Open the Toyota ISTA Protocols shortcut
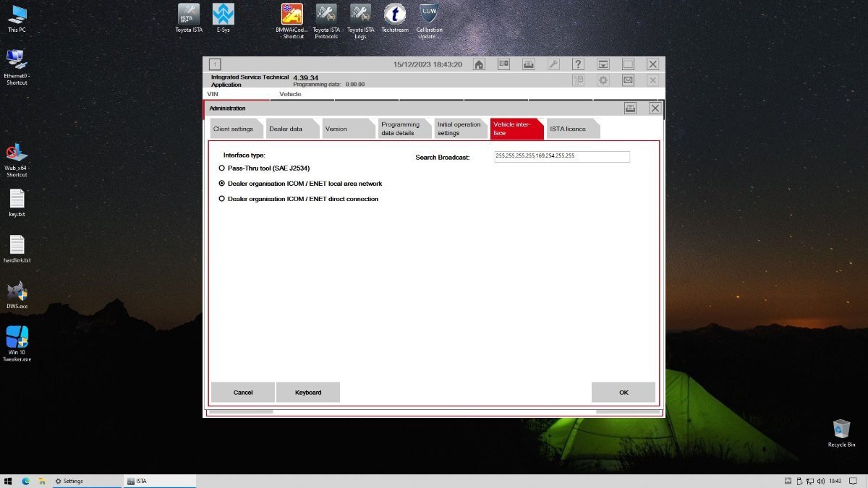The image size is (868, 488). [325, 16]
